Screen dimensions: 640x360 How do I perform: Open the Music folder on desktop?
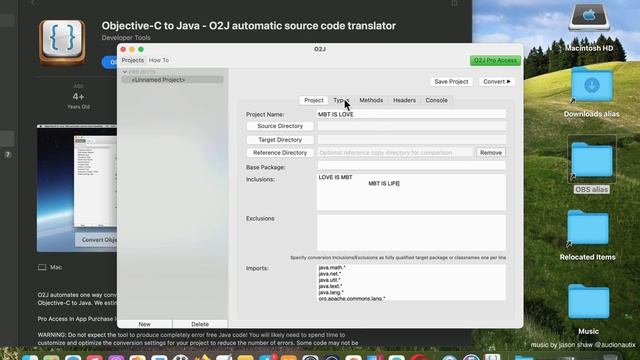588,302
